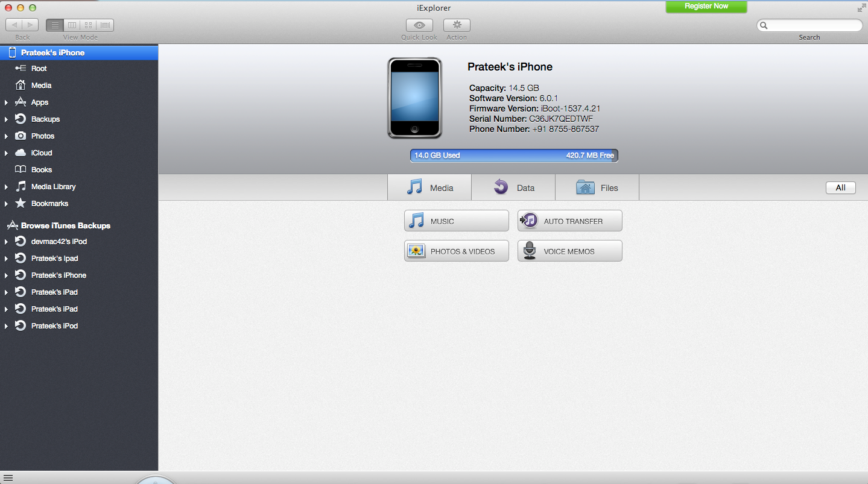Click the storage usage bar

pyautogui.click(x=514, y=156)
